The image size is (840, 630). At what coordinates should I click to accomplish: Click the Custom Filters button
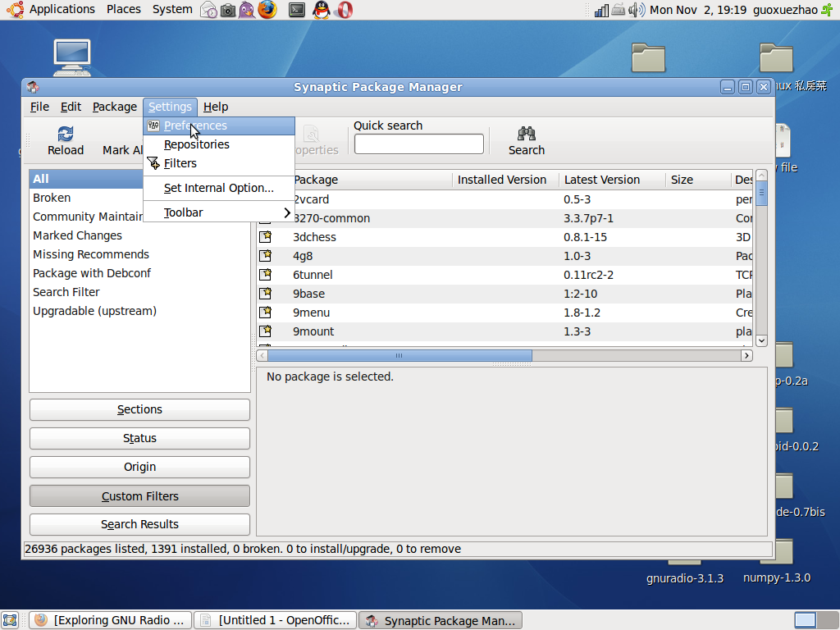(139, 496)
